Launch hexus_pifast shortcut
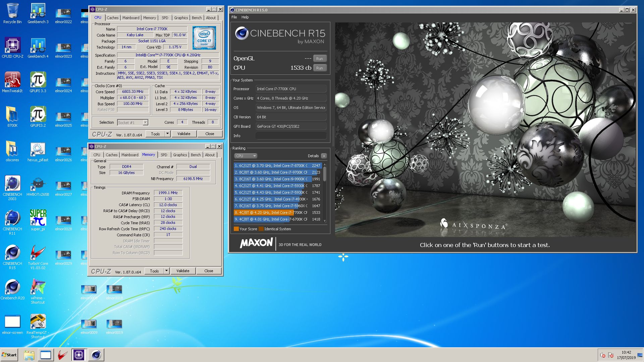This screenshot has height=362, width=644. point(38,152)
